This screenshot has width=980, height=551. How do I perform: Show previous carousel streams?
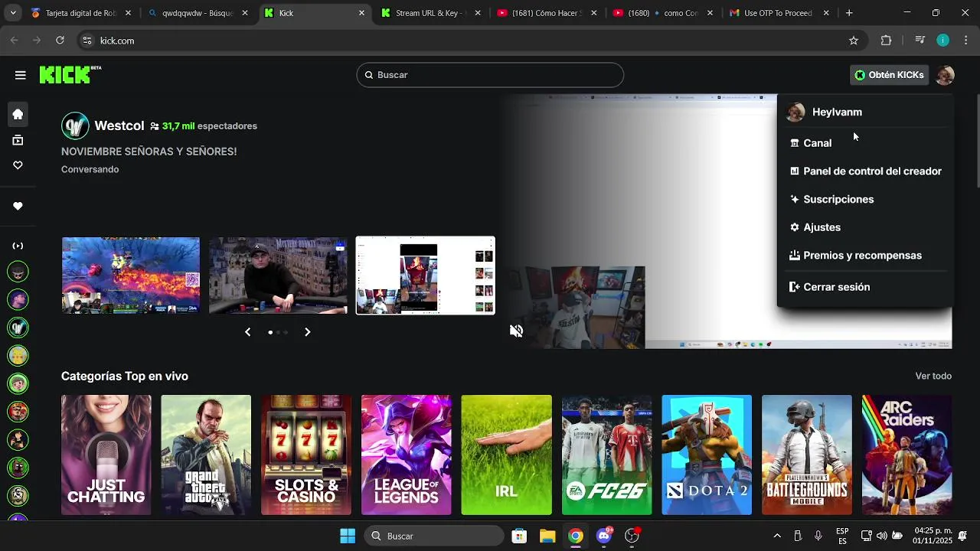click(247, 332)
